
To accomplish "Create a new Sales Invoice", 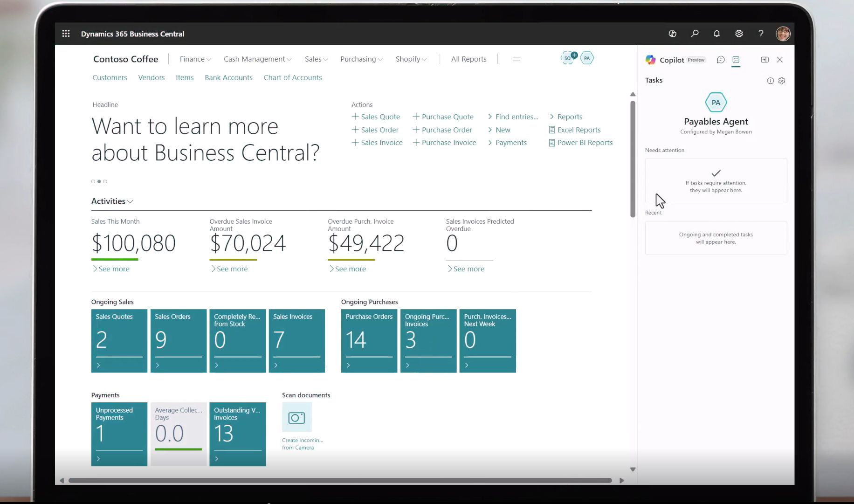I will (x=377, y=143).
